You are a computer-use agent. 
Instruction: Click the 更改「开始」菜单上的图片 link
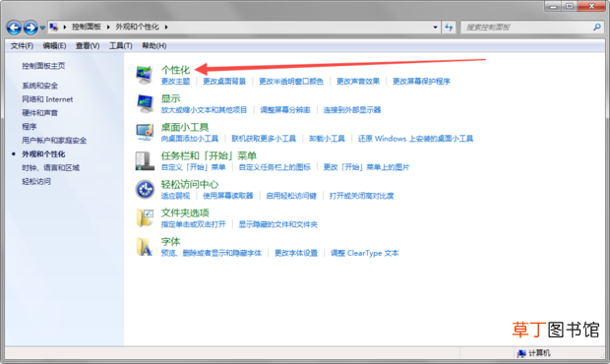[366, 167]
